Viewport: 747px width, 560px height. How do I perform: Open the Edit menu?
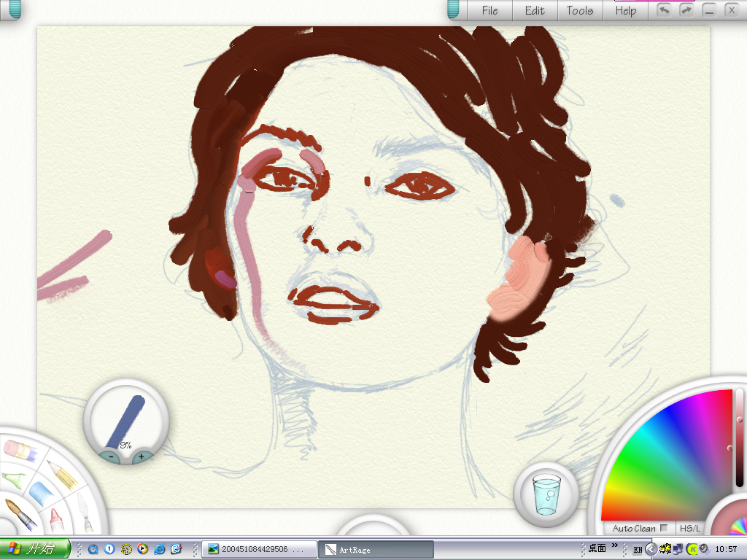point(535,10)
